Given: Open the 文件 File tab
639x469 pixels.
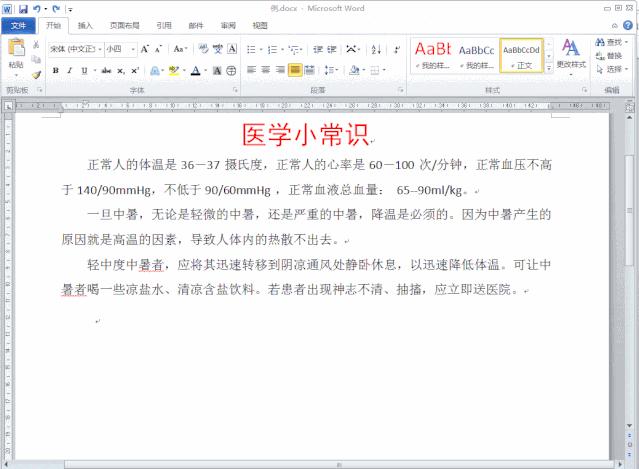Looking at the screenshot, I should pyautogui.click(x=19, y=26).
